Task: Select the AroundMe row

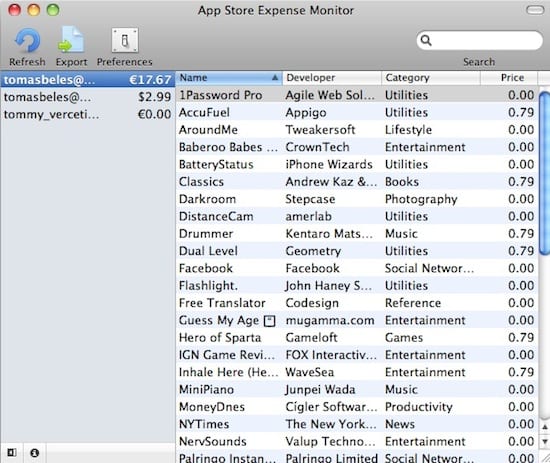Action: coord(357,130)
